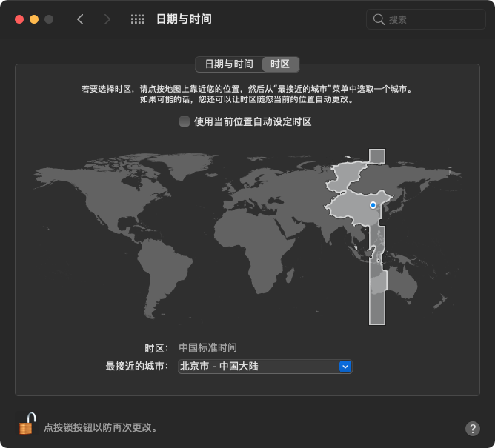The height and width of the screenshot is (448, 495).
Task: Click the 北京市 - 中国大陆 combo box
Action: 258,367
